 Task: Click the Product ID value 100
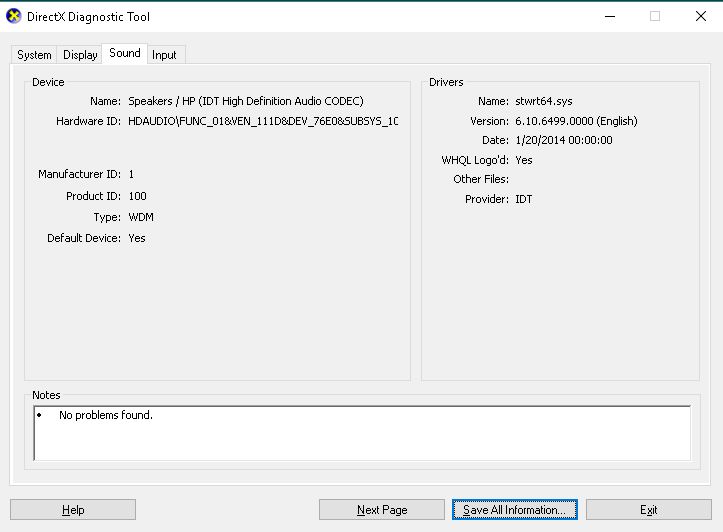pyautogui.click(x=137, y=196)
